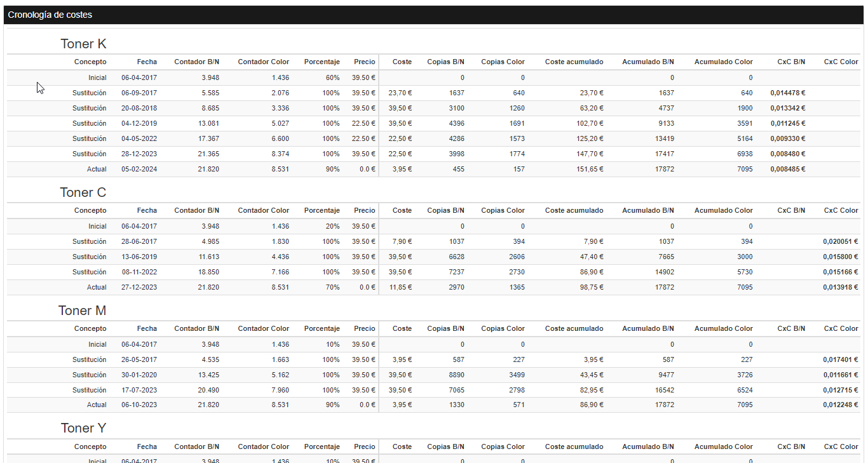Click CxC Color header in Toner M table
This screenshot has width=868, height=463.
pos(841,328)
